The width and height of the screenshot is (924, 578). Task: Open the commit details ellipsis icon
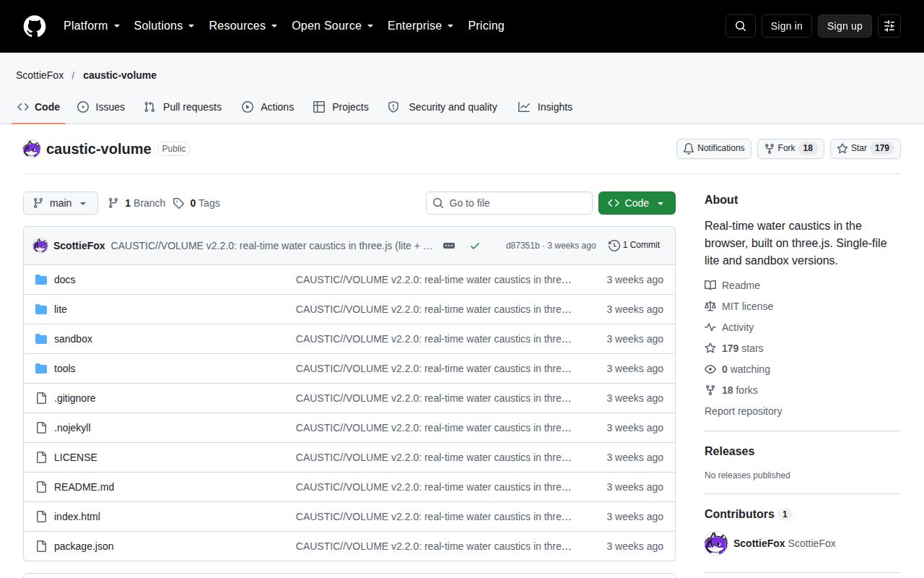(x=449, y=246)
